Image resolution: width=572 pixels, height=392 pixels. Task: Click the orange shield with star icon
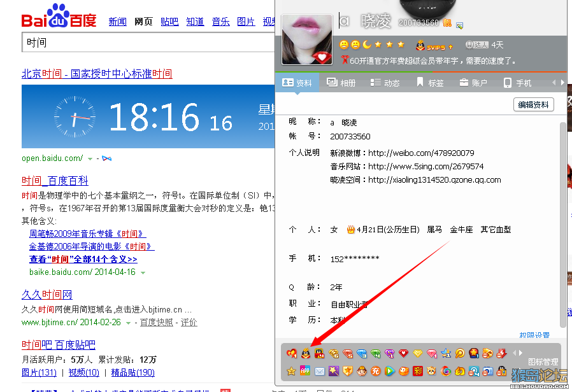pyautogui.click(x=348, y=371)
